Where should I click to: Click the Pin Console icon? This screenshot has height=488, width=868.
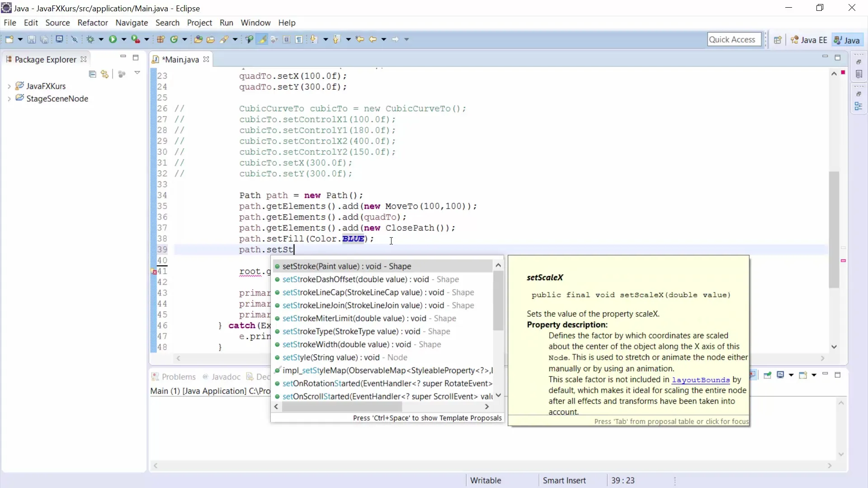[x=767, y=375]
